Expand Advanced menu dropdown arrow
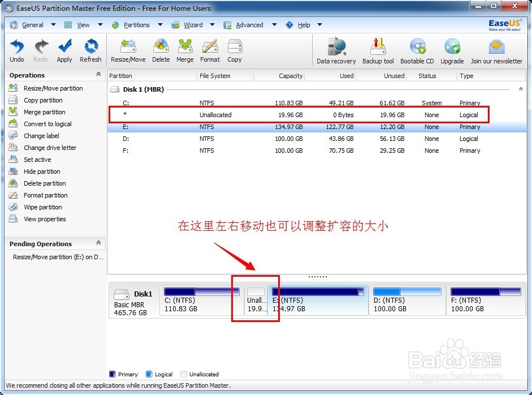The width and height of the screenshot is (532, 395). click(x=274, y=25)
